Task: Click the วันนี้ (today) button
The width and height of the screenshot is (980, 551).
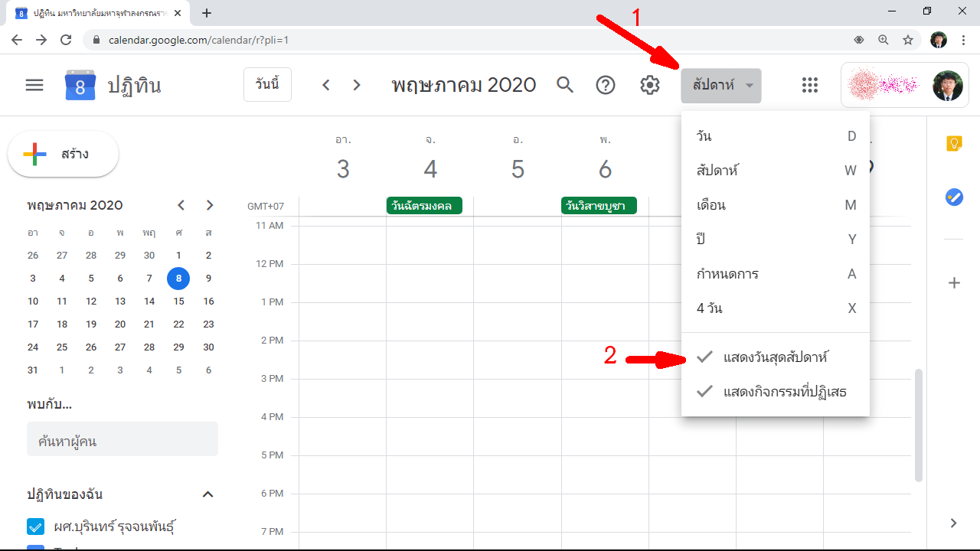Action: (x=267, y=85)
